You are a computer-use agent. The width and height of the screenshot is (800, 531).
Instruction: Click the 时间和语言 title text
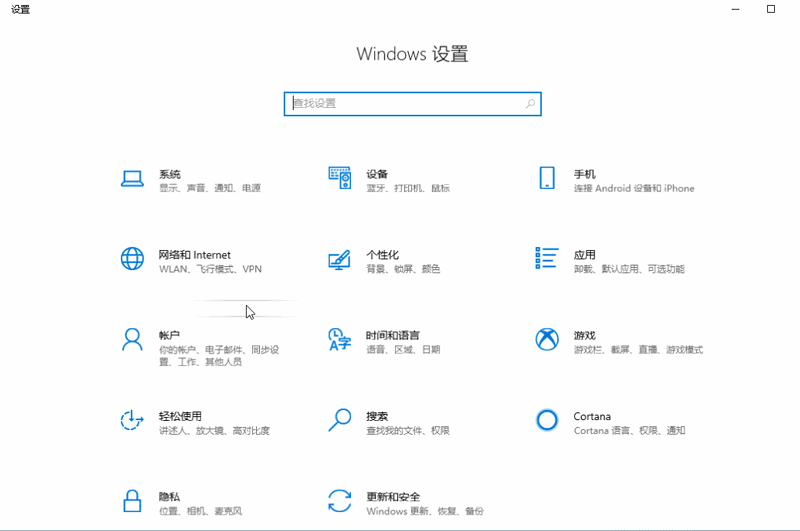[393, 336]
